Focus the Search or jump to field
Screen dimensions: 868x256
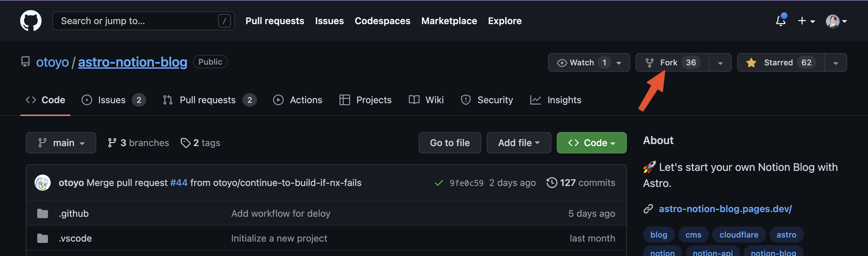click(143, 21)
